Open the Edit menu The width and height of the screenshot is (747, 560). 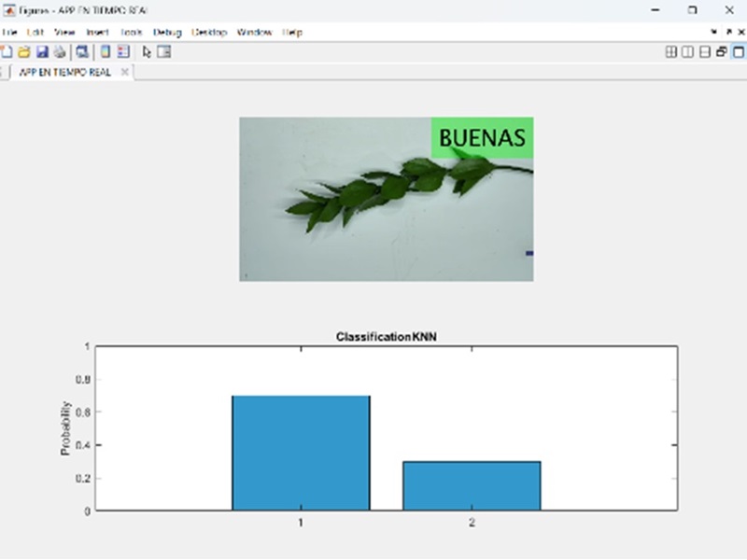[35, 33]
